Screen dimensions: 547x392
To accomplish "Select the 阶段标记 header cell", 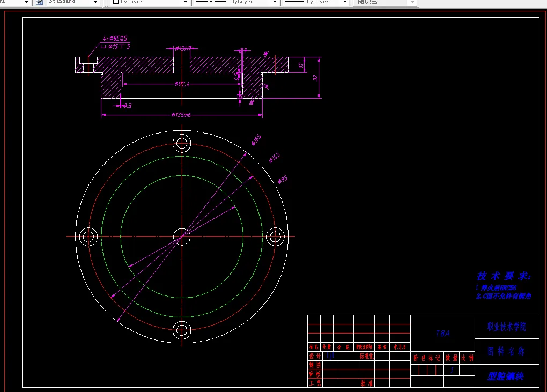I will (427, 358).
